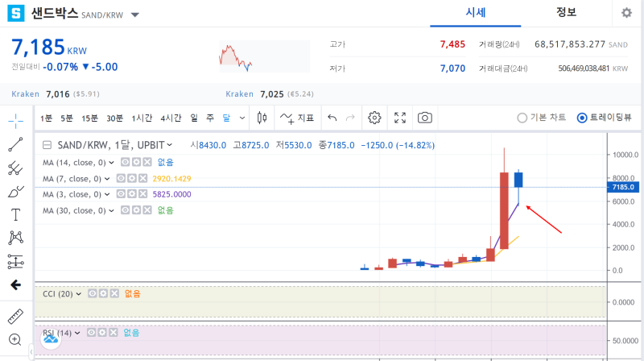644x361 pixels.
Task: Open MA 7 indicator settings gear
Action: pyautogui.click(x=131, y=178)
